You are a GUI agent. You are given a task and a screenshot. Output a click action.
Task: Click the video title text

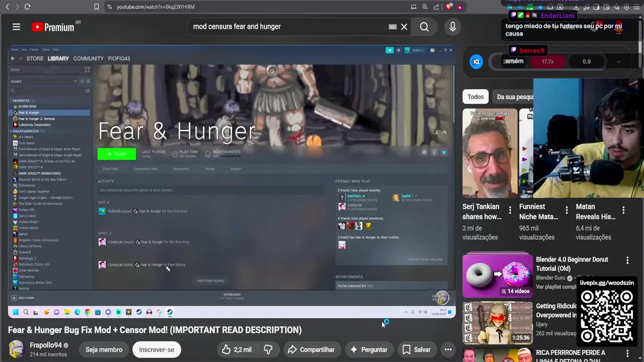(x=154, y=330)
